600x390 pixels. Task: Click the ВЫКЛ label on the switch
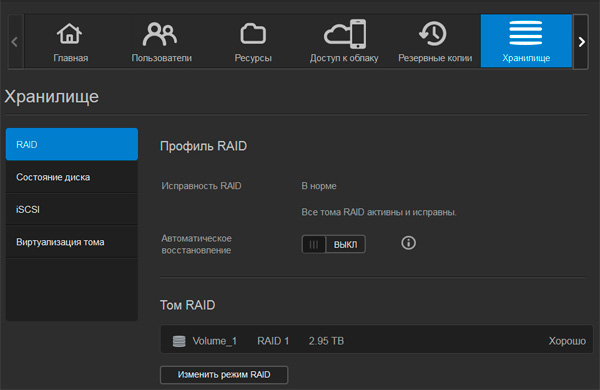pyautogui.click(x=345, y=245)
